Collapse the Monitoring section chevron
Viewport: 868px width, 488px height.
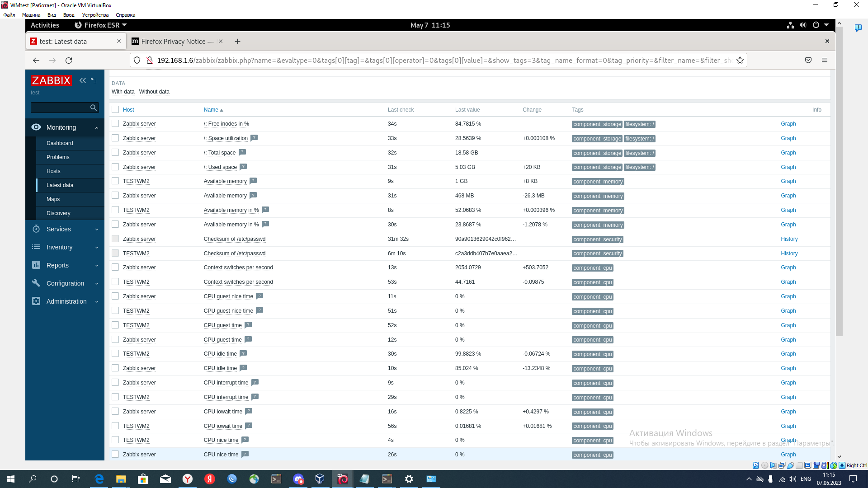(x=96, y=127)
